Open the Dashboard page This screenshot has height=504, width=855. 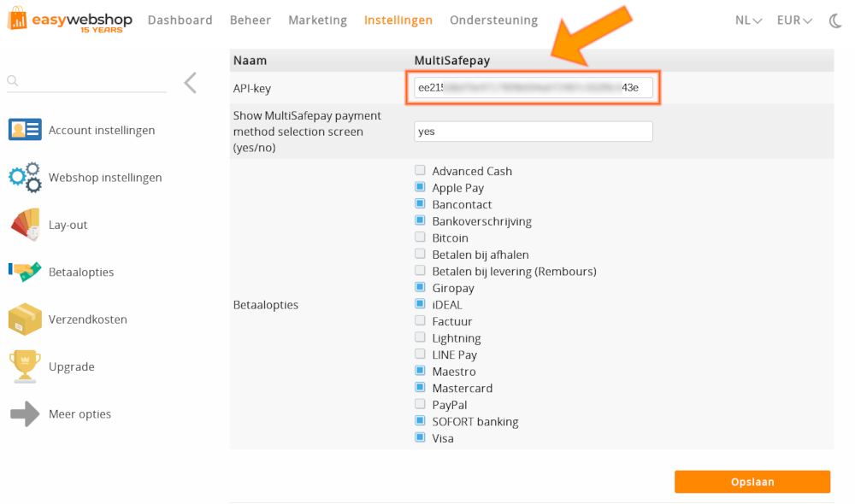point(180,20)
